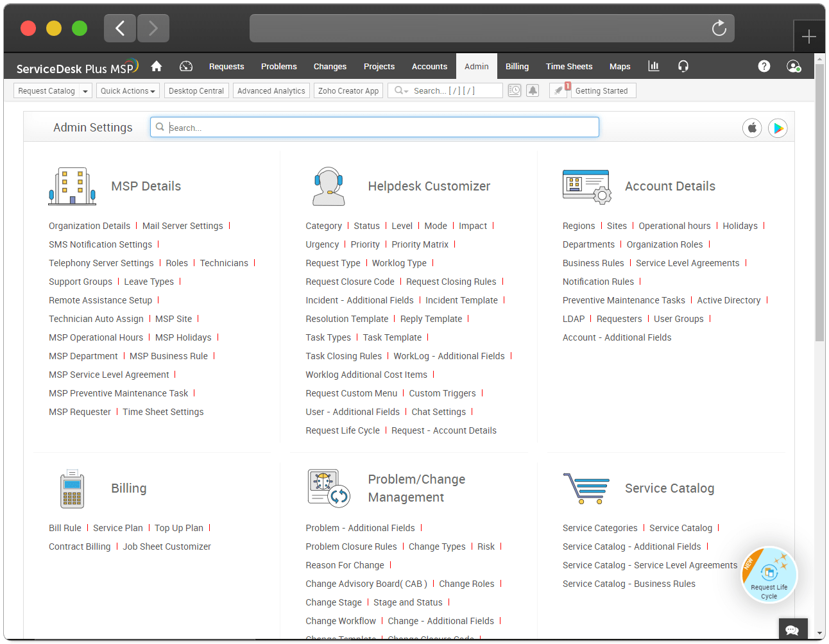Open the Google Play app icon
The height and width of the screenshot is (644, 829).
point(778,128)
